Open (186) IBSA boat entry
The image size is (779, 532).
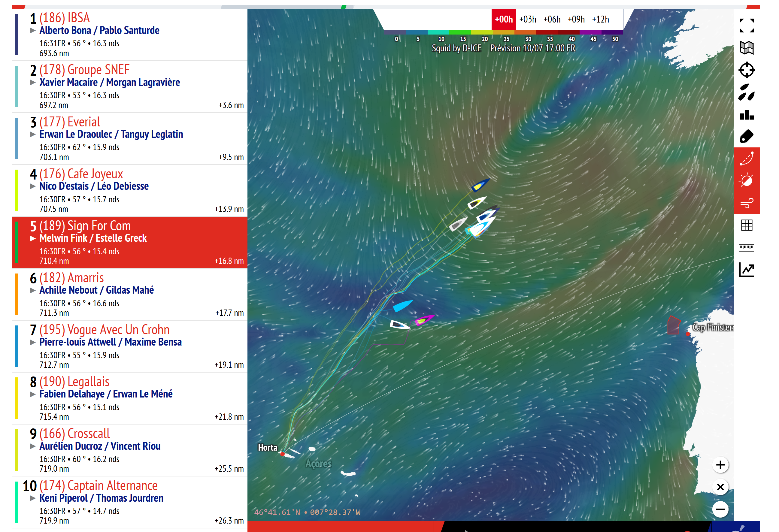coord(129,35)
